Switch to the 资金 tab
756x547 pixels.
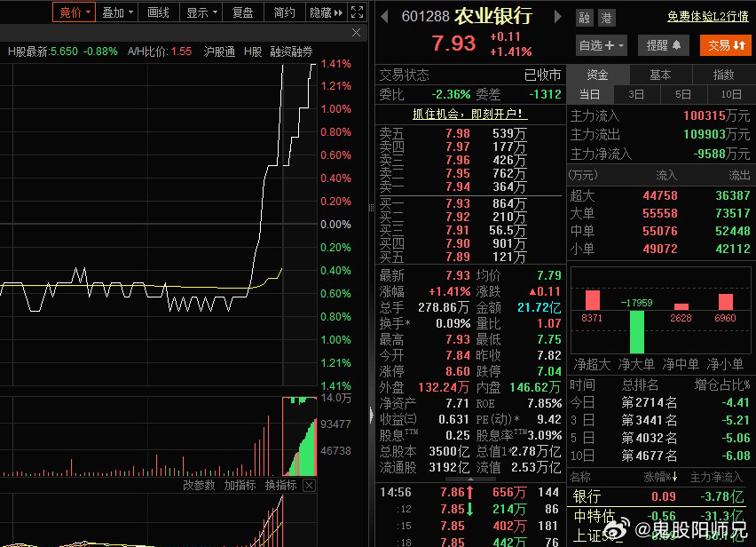pyautogui.click(x=598, y=75)
